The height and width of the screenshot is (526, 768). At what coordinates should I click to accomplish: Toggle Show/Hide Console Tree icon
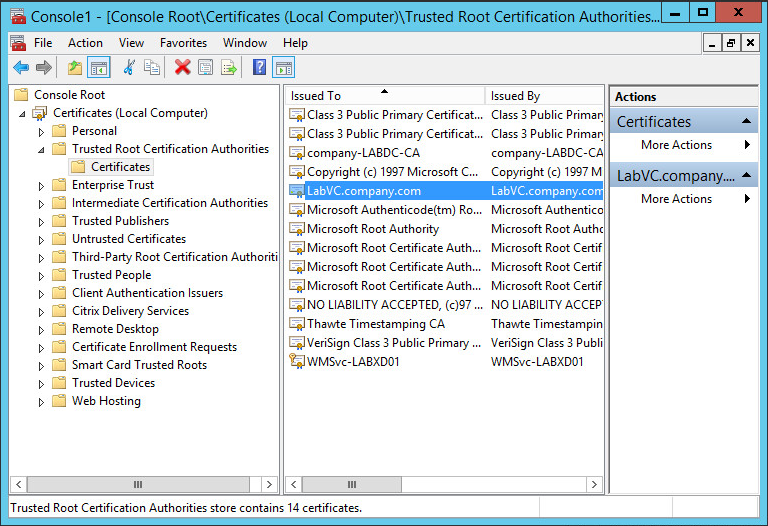pos(98,68)
